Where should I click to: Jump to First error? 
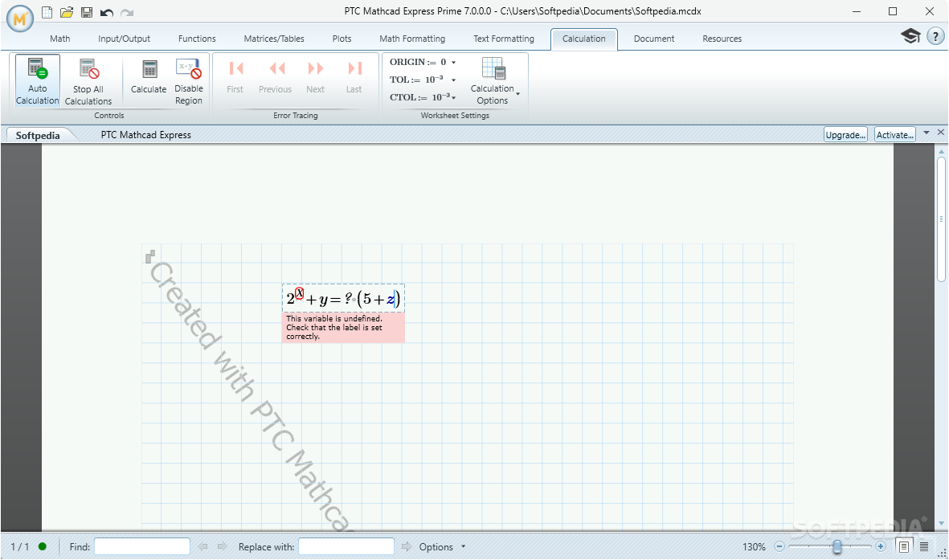(x=235, y=76)
